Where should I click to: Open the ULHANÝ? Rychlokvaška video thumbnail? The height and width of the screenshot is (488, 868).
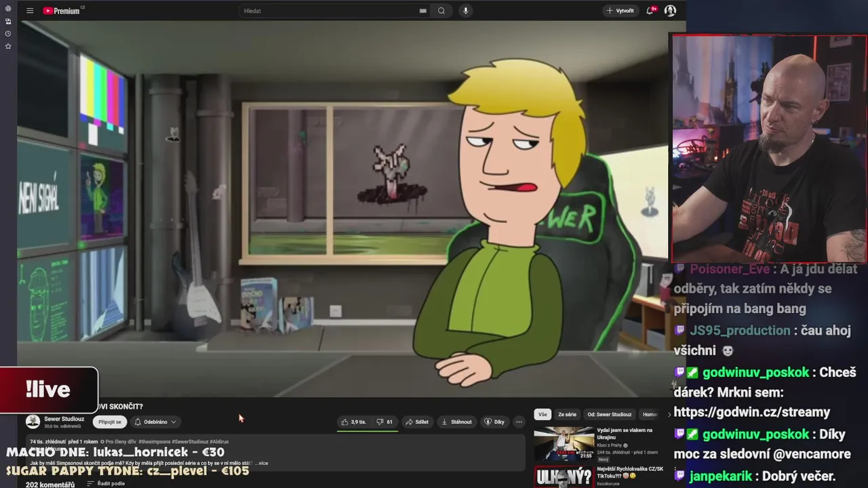pyautogui.click(x=564, y=476)
